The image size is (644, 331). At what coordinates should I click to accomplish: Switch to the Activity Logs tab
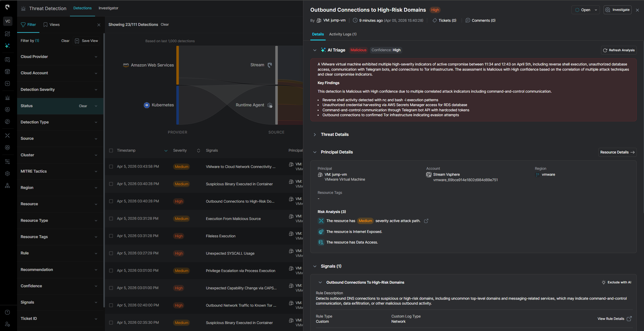point(342,34)
